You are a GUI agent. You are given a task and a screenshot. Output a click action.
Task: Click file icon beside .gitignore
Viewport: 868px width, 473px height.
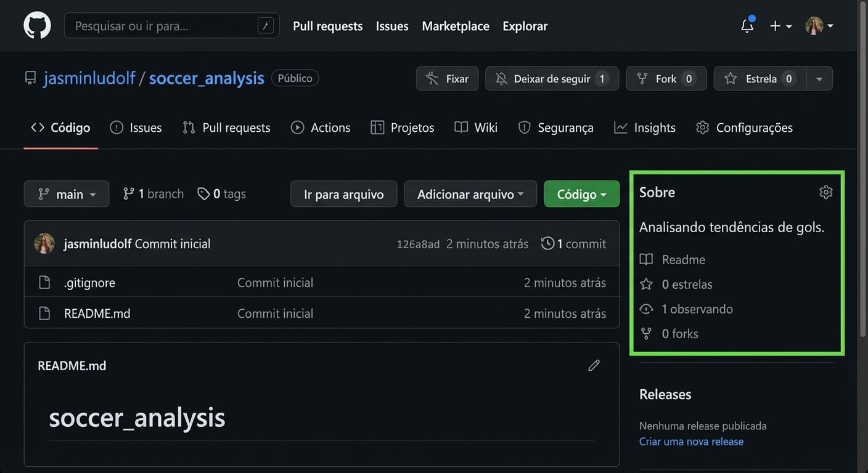coord(44,283)
